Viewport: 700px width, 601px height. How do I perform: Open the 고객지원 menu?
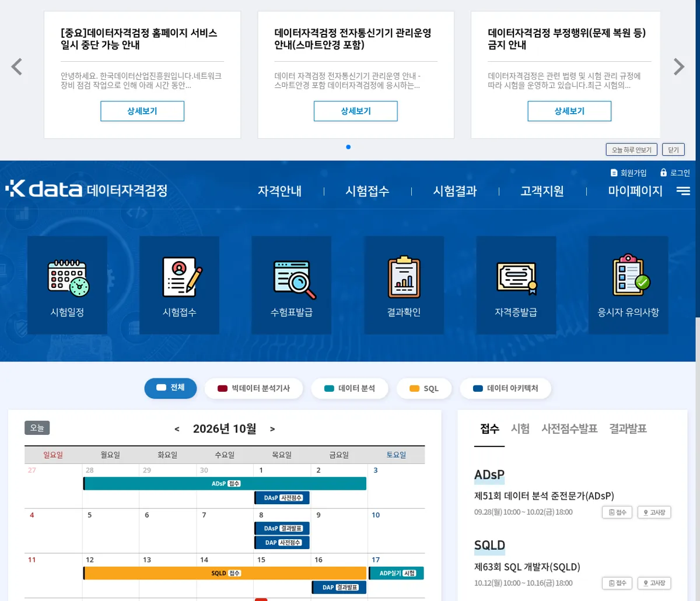542,191
